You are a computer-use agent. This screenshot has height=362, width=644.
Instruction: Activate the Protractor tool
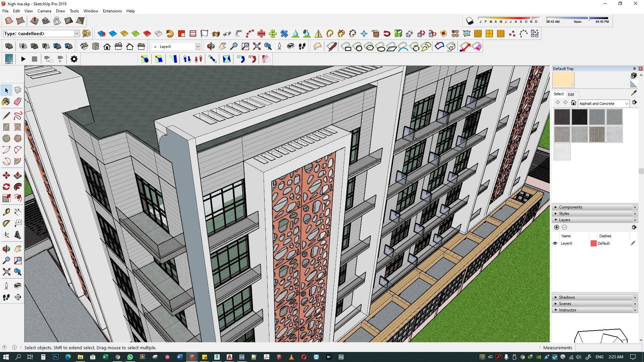point(6,223)
